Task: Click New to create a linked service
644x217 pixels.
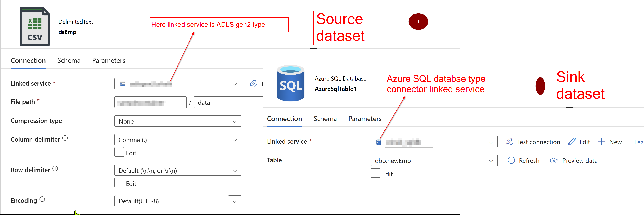Action: tap(610, 142)
